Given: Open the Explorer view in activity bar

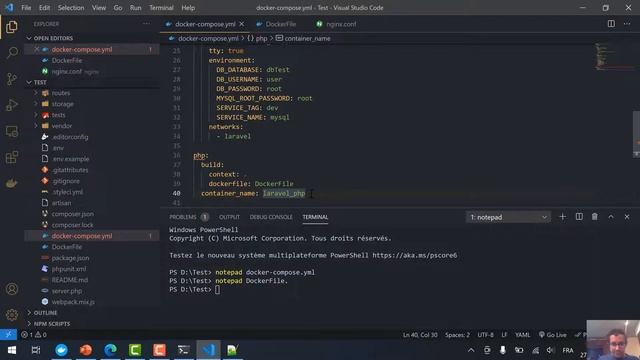Looking at the screenshot, I should click(12, 27).
